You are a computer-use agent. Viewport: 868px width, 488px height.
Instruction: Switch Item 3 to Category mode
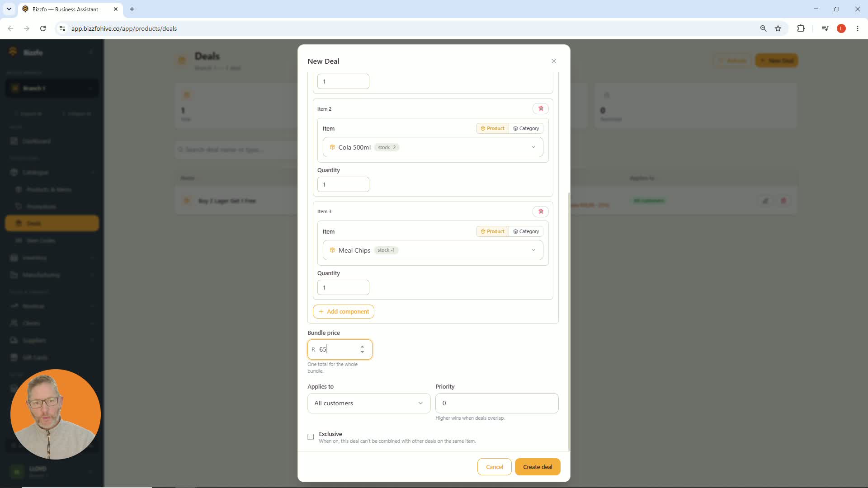526,232
